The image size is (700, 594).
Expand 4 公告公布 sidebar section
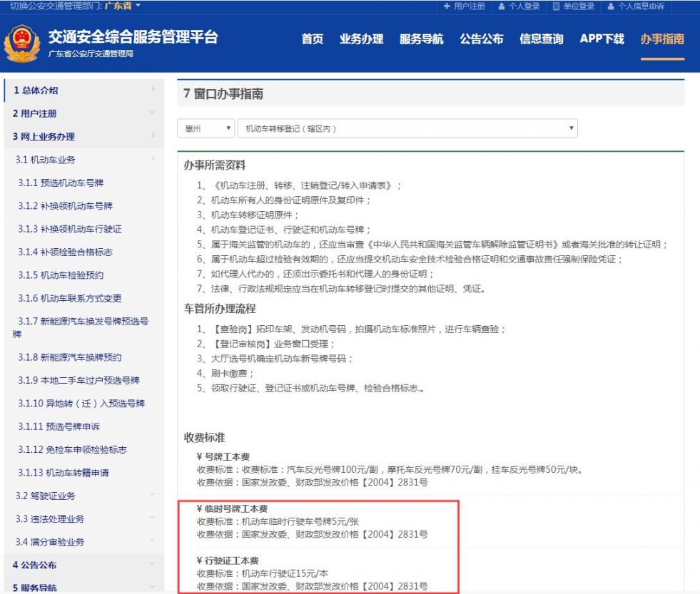pos(84,565)
